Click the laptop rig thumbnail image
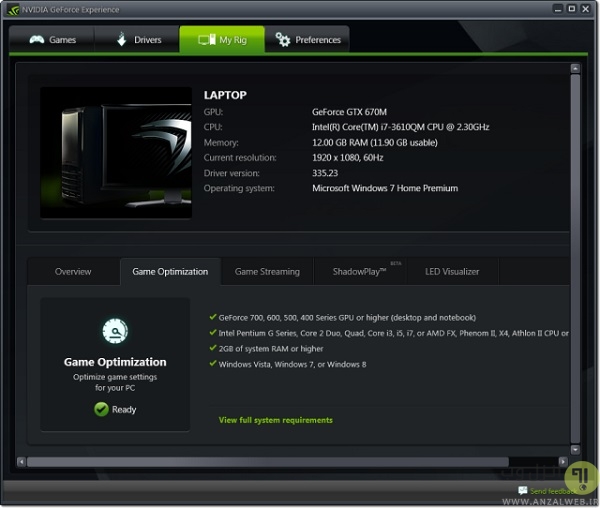This screenshot has height=508, width=600. click(x=116, y=153)
